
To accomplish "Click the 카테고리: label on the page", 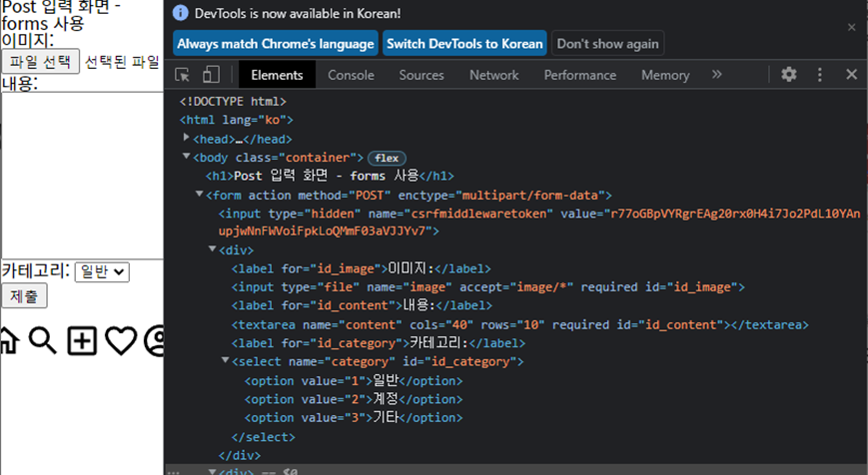I will point(35,270).
